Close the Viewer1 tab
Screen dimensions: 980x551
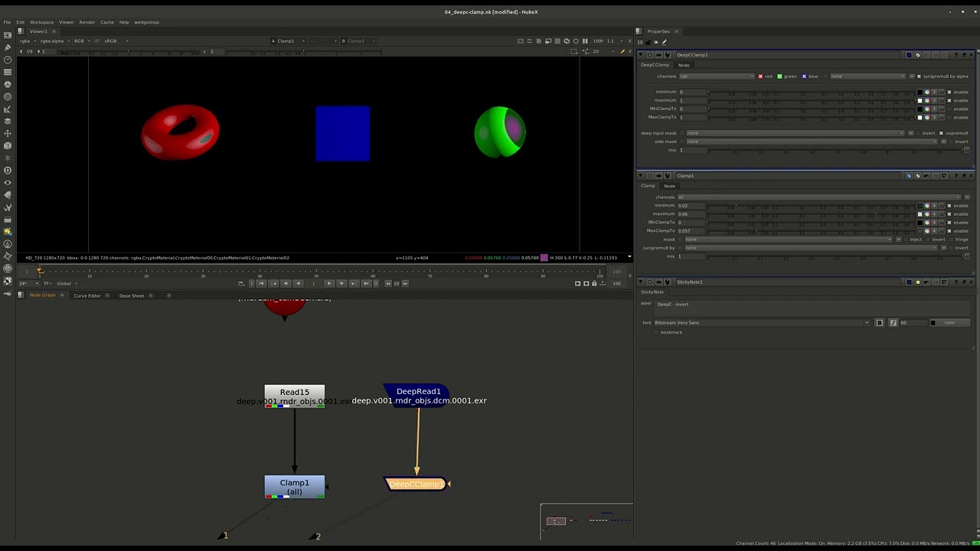[x=53, y=31]
